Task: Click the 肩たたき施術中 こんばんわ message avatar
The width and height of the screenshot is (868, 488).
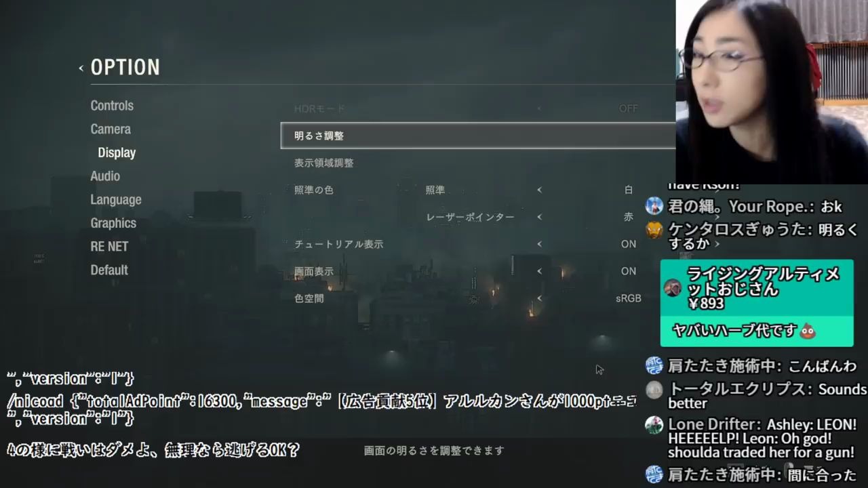Action: coord(654,365)
